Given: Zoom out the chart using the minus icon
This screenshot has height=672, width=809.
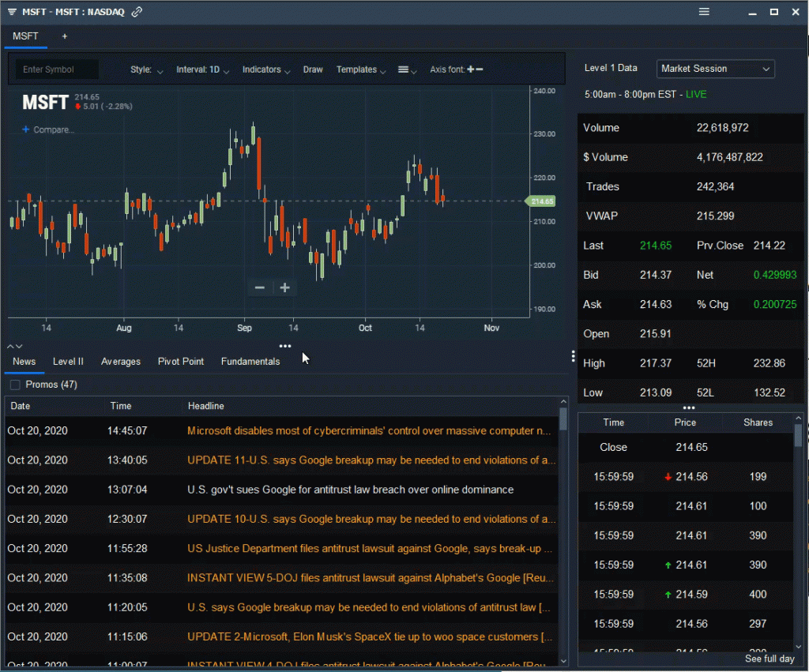Looking at the screenshot, I should pos(260,287).
